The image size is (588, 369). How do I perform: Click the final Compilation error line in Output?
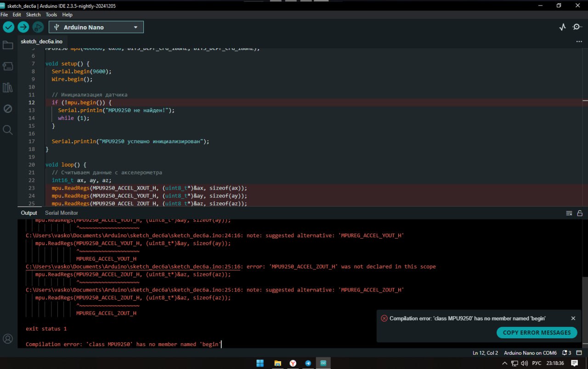[x=124, y=344]
